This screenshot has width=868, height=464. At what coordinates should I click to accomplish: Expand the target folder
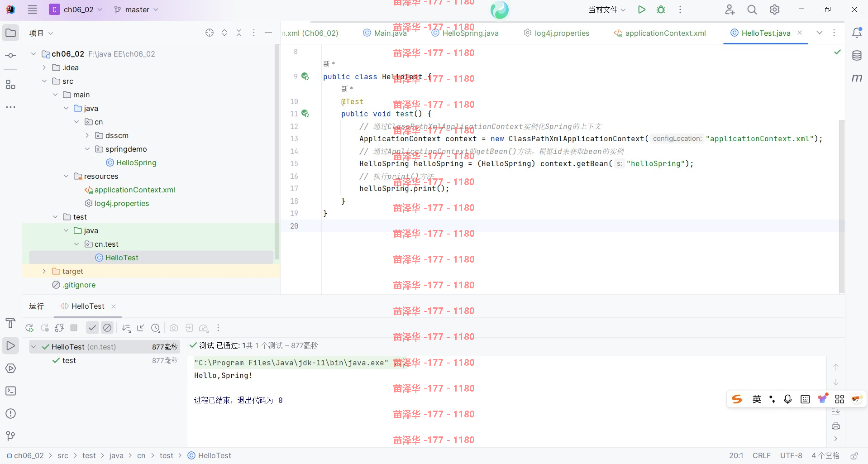(x=44, y=271)
